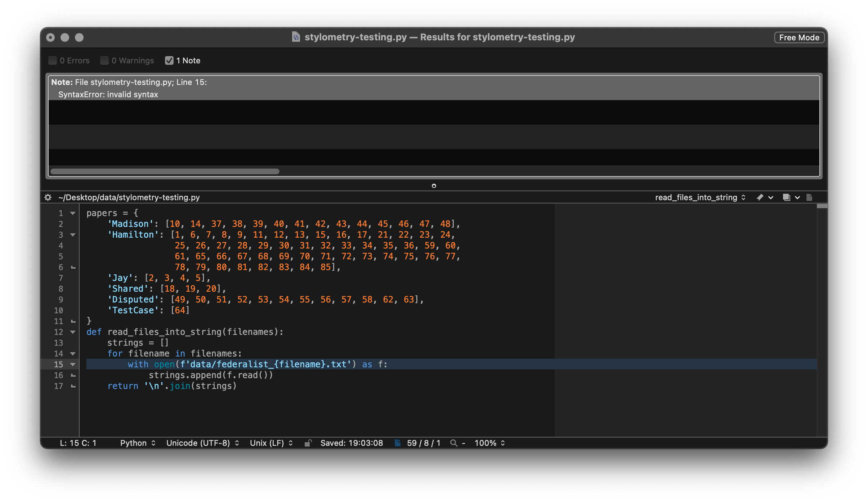Open the read_files_into_string function popup
868x502 pixels.
click(x=700, y=197)
